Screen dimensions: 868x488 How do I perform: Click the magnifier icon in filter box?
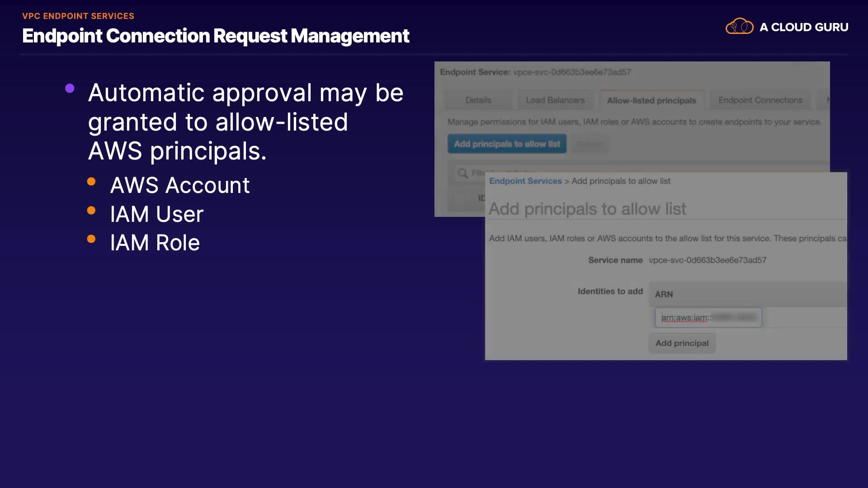[462, 173]
